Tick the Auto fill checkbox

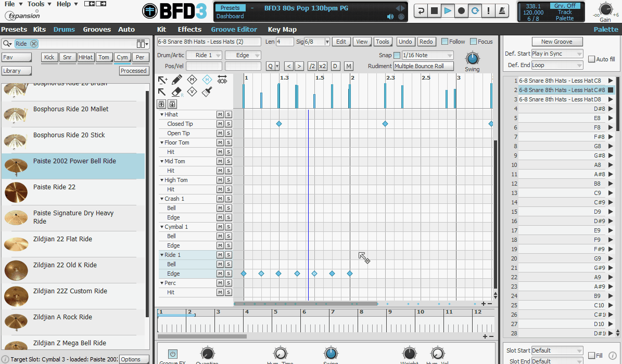[x=591, y=59]
